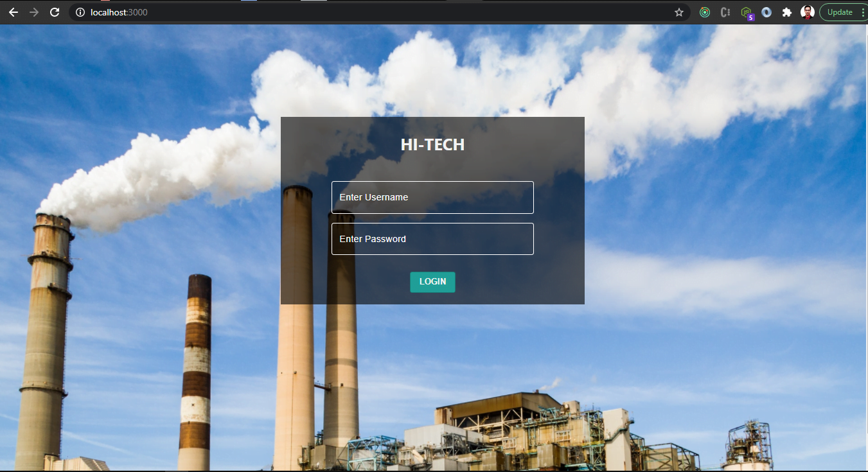View site information icon beside localhost
Screen dimensions: 868x472
pyautogui.click(x=80, y=12)
